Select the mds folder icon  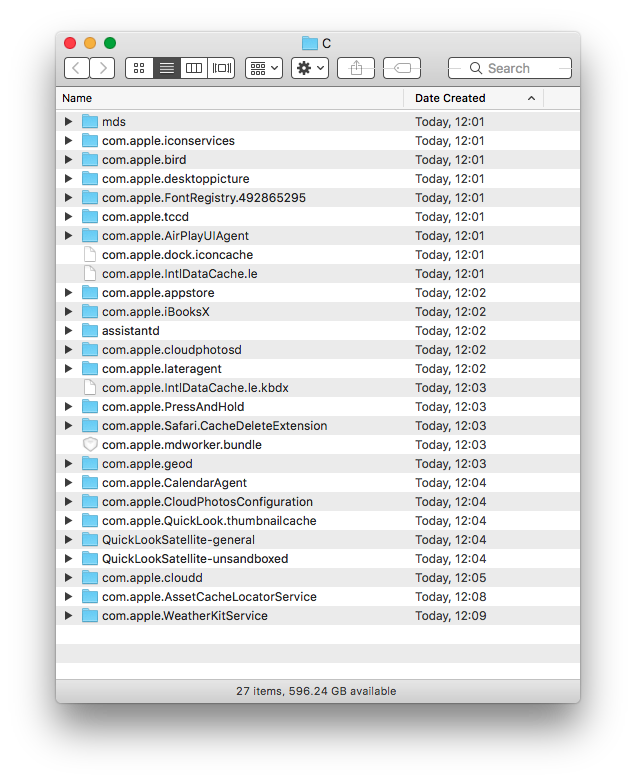click(x=90, y=121)
